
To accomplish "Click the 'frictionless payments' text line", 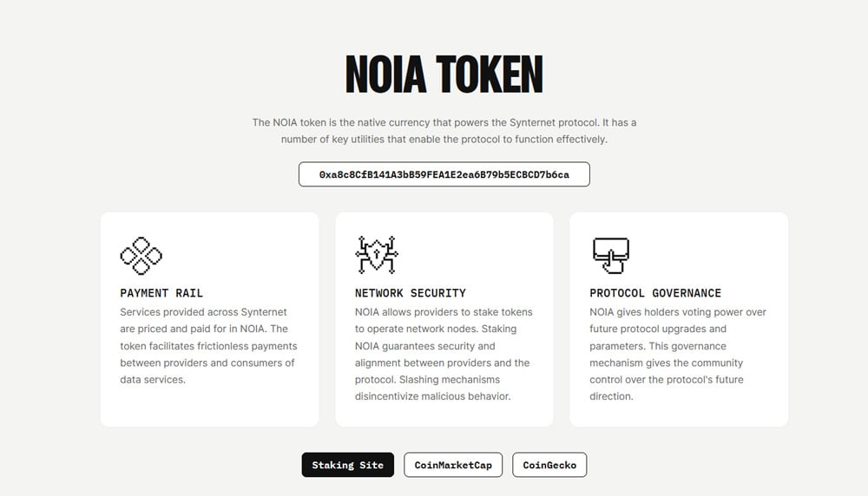I will tap(208, 346).
